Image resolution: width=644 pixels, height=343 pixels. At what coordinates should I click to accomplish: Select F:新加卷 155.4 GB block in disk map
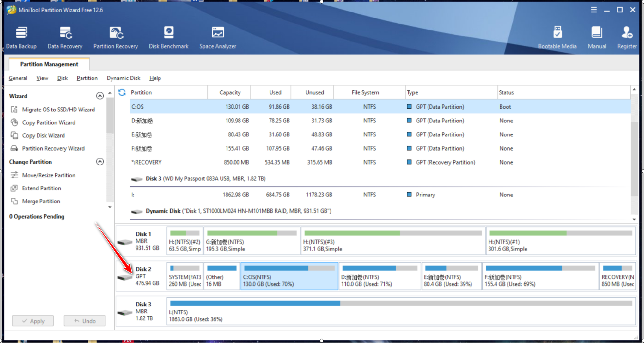[540, 276]
